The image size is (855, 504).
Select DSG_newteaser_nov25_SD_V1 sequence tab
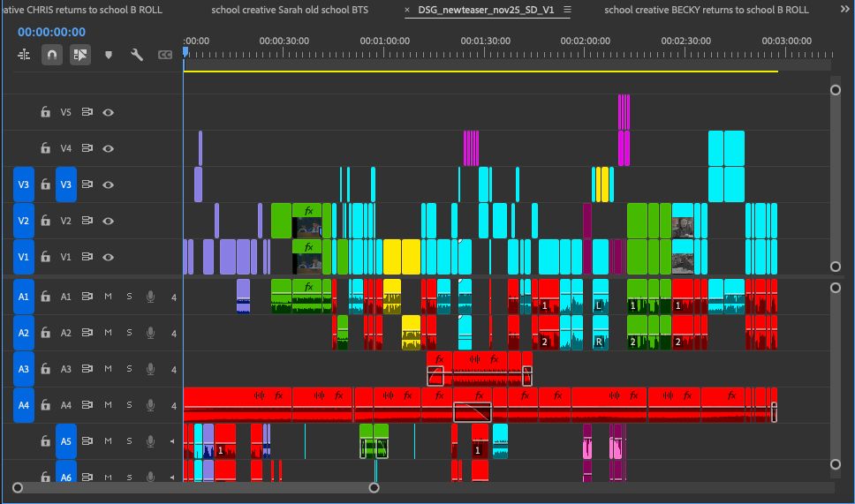coord(486,10)
